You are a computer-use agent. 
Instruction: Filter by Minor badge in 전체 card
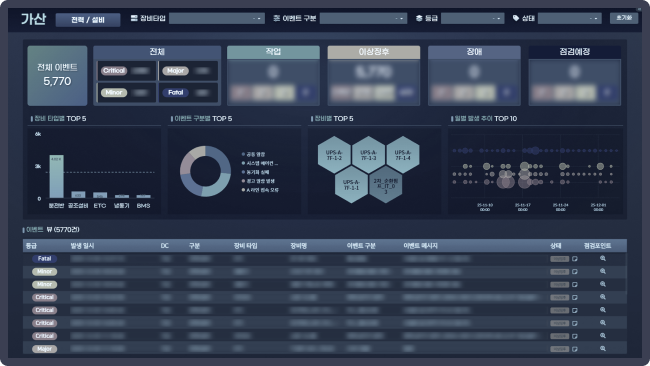coord(114,92)
